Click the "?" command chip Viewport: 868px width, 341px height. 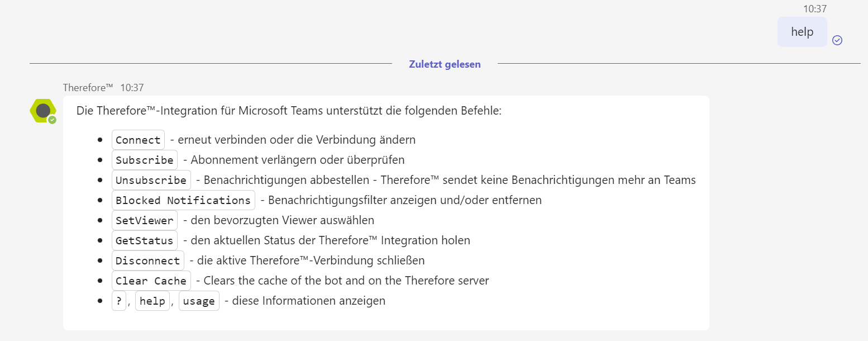(119, 301)
